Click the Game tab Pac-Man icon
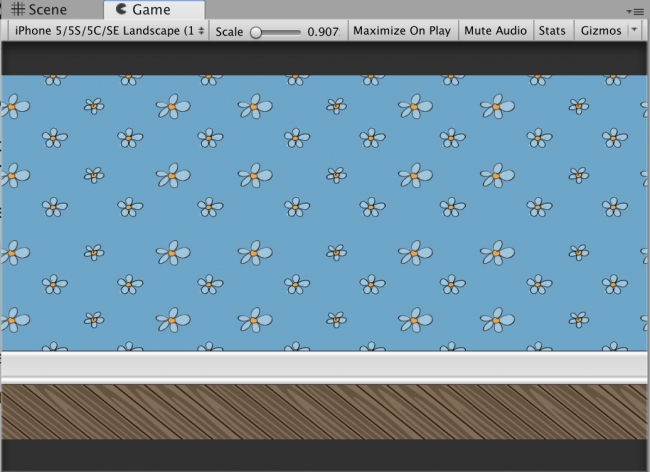The height and width of the screenshot is (472, 650). [x=121, y=10]
